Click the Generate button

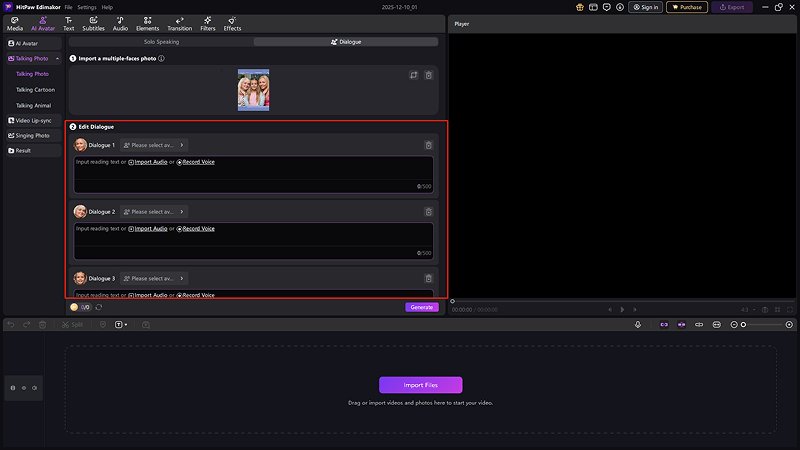click(x=422, y=307)
